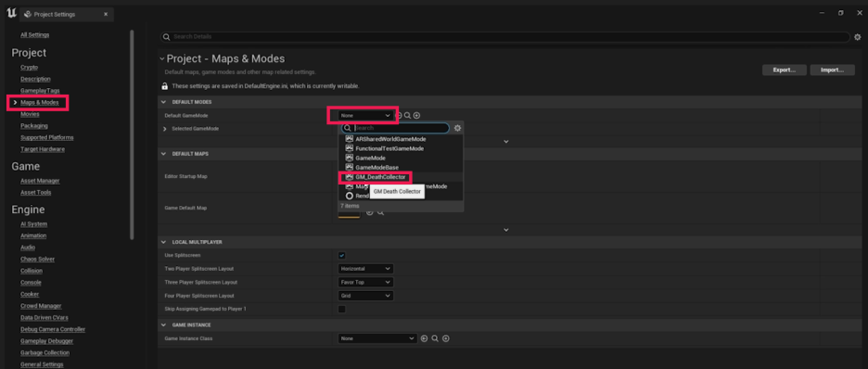Toggle the Use Splitscreen checkbox
This screenshot has height=369, width=868.
coord(341,255)
